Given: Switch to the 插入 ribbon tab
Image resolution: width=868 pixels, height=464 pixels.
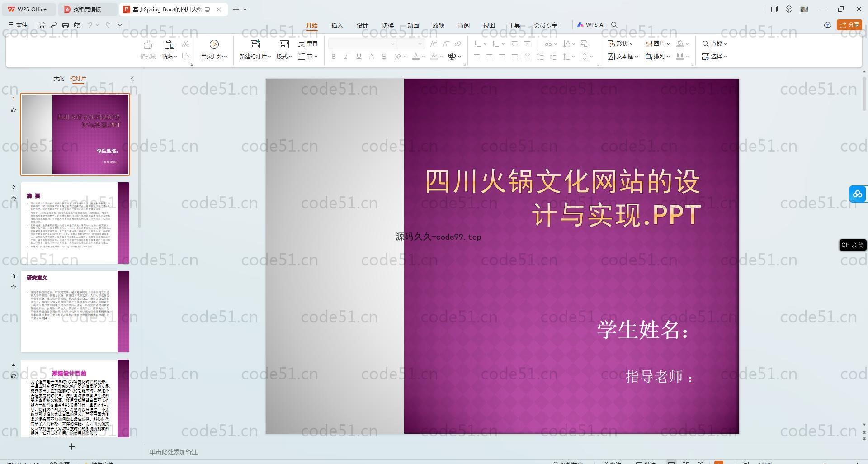Looking at the screenshot, I should 337,25.
